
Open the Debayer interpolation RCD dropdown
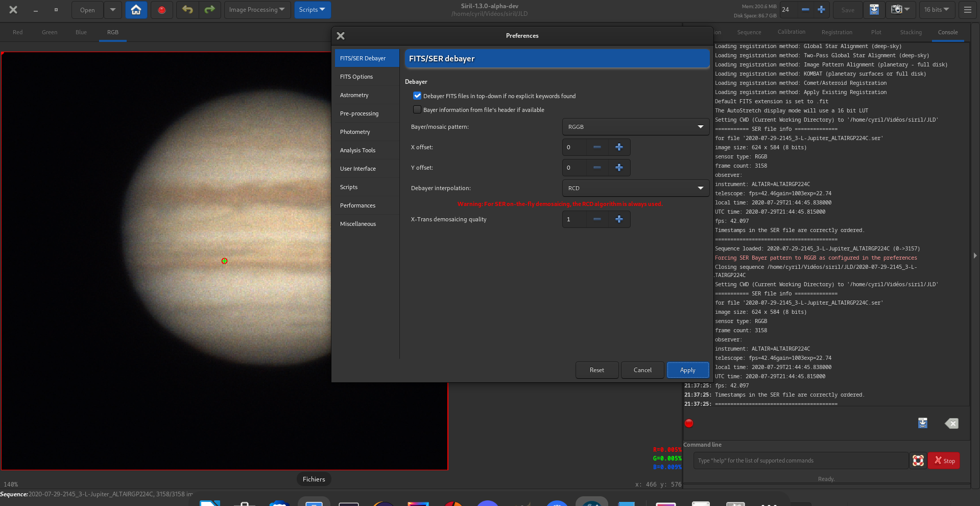pyautogui.click(x=635, y=188)
